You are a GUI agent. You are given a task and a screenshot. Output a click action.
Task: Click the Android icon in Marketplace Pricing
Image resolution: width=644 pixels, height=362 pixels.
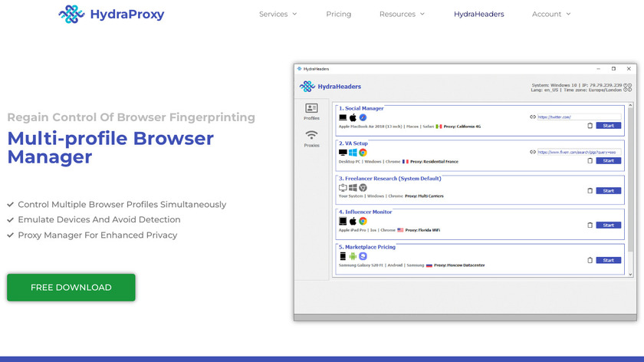coord(353,256)
